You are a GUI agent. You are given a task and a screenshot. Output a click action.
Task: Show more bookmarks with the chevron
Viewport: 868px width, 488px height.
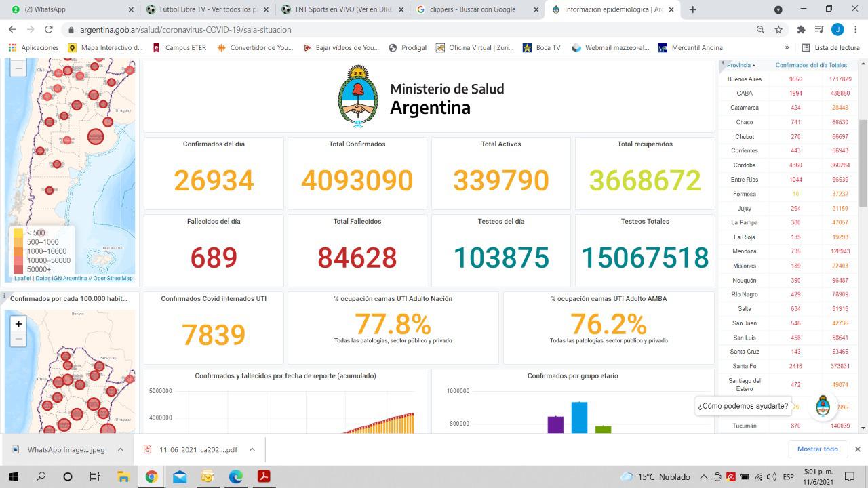click(787, 48)
